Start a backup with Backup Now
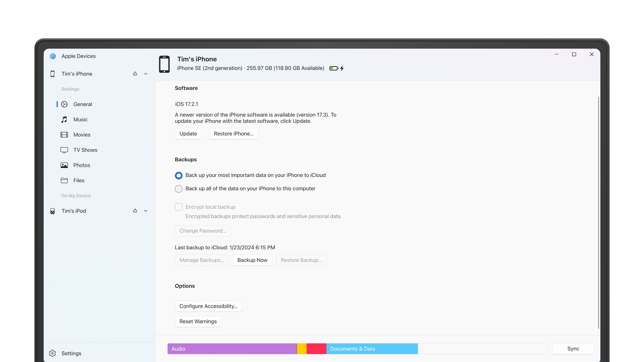644x362 pixels. click(252, 260)
